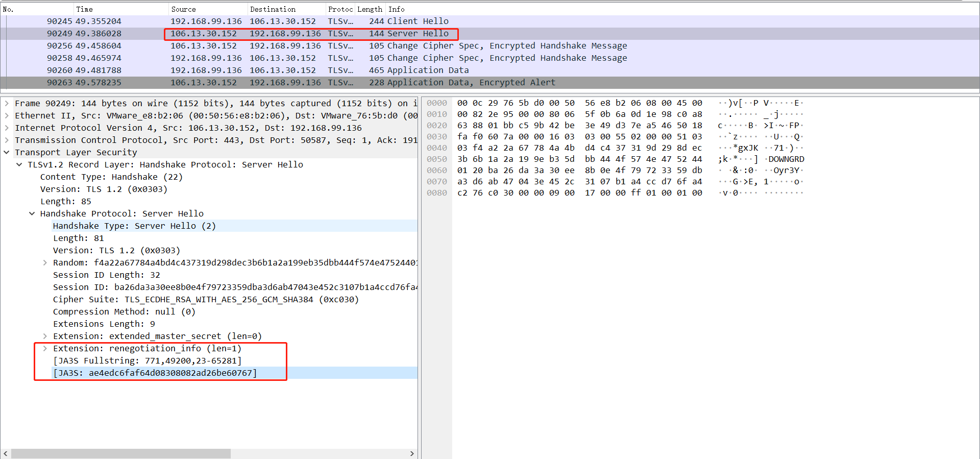The height and width of the screenshot is (459, 980).
Task: Collapse the TLSv1.2 Record Layer node
Action: (19, 165)
